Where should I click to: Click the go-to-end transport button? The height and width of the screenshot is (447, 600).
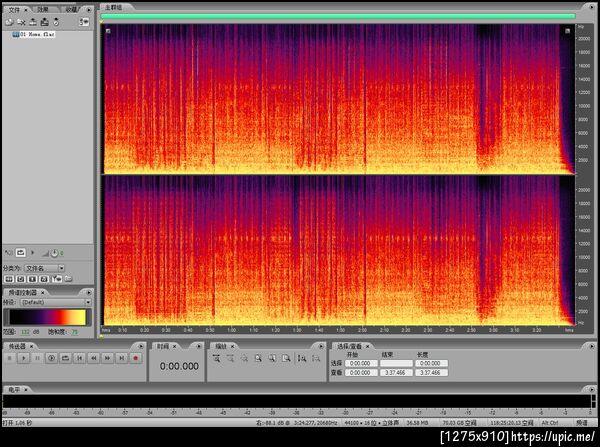coord(123,357)
